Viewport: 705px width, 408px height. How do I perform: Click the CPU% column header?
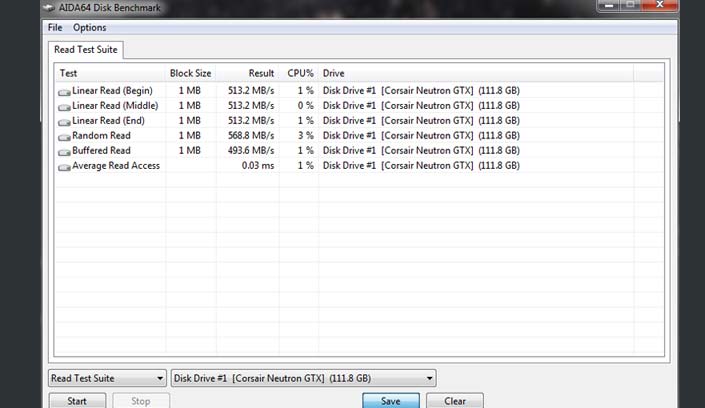tap(300, 73)
